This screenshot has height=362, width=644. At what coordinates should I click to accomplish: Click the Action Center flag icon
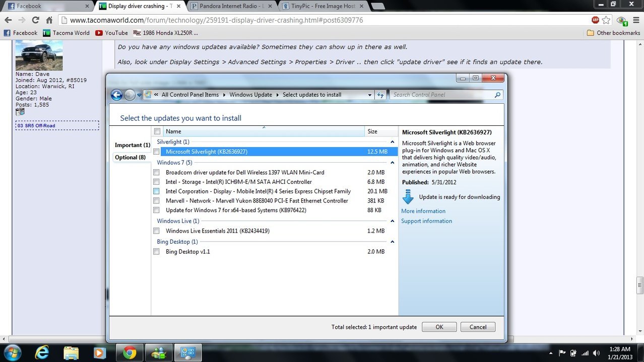tap(561, 353)
